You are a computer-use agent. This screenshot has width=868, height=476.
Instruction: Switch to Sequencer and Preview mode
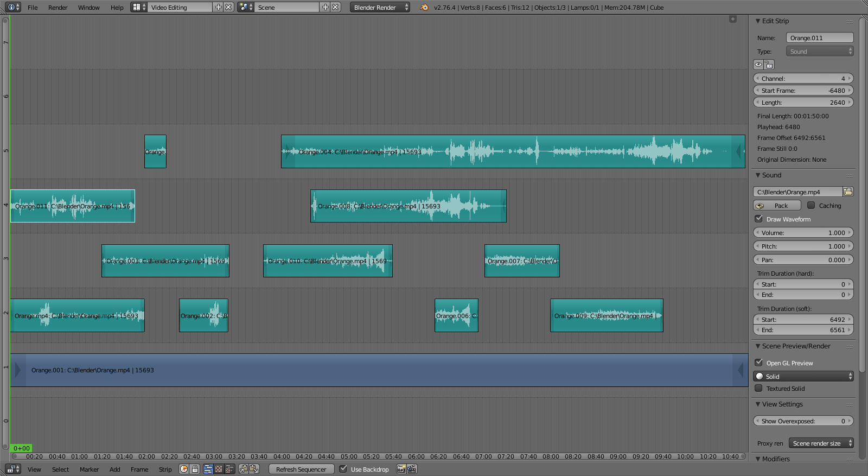229,469
